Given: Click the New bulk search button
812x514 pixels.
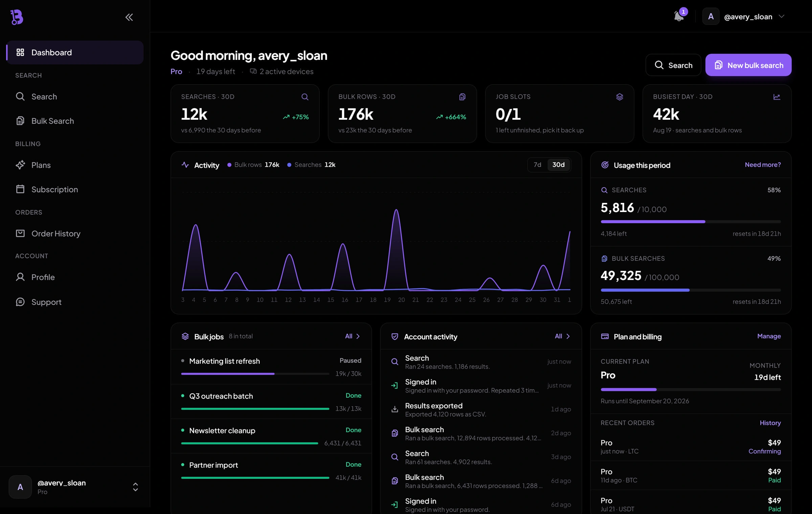Looking at the screenshot, I should (748, 65).
